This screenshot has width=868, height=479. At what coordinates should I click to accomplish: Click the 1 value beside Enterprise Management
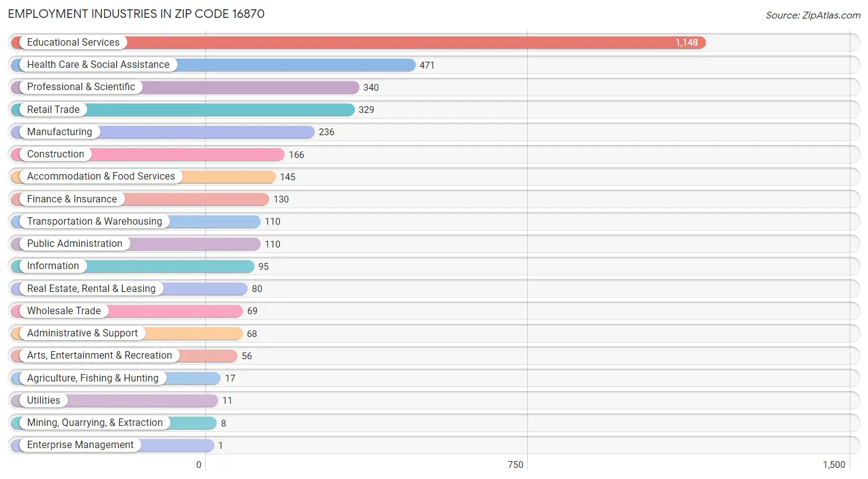[220, 446]
